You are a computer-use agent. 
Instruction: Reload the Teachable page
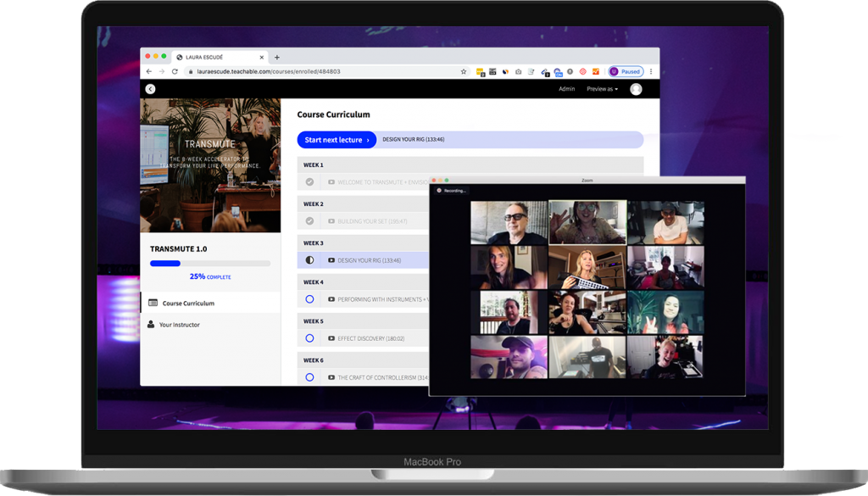175,71
